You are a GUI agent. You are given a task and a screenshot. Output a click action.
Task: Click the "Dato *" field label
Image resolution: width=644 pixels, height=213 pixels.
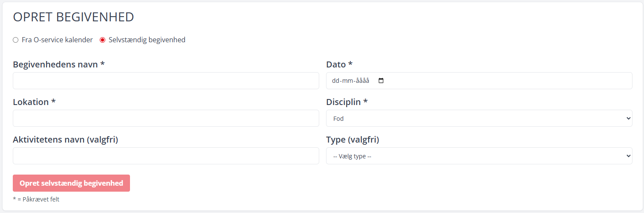(339, 64)
